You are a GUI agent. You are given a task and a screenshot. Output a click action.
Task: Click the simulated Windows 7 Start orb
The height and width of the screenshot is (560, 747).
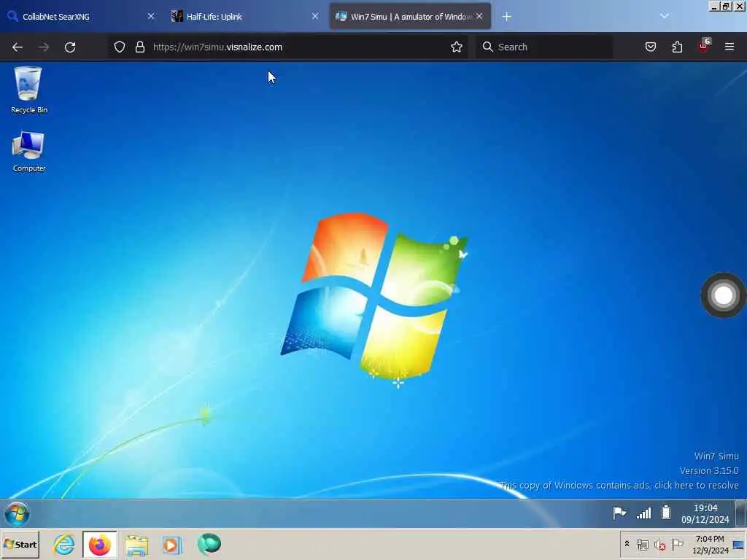(x=17, y=513)
